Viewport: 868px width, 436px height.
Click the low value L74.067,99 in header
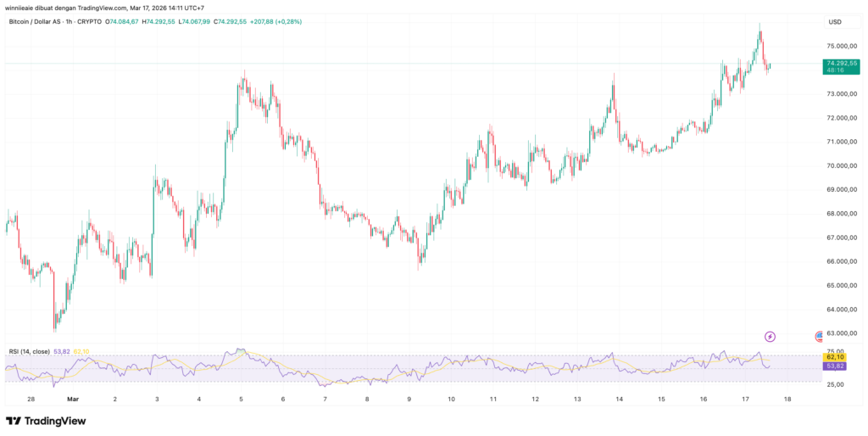point(193,21)
